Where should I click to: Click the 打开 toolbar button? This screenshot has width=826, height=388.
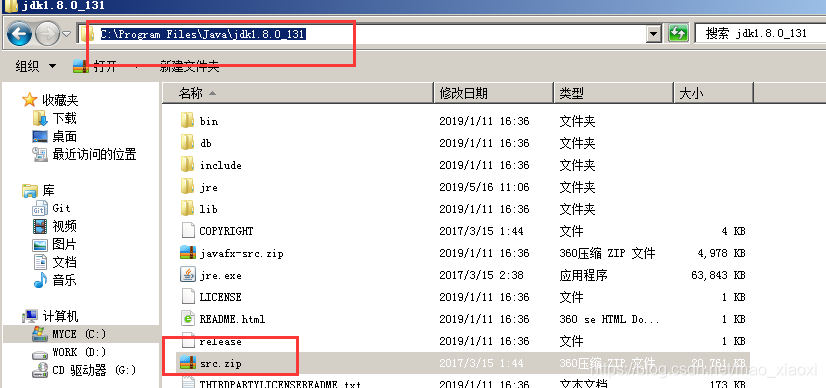point(95,66)
